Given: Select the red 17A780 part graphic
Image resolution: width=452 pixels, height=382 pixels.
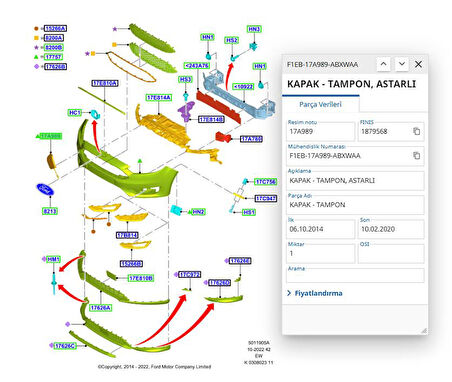Looking at the screenshot, I should coord(223,137).
